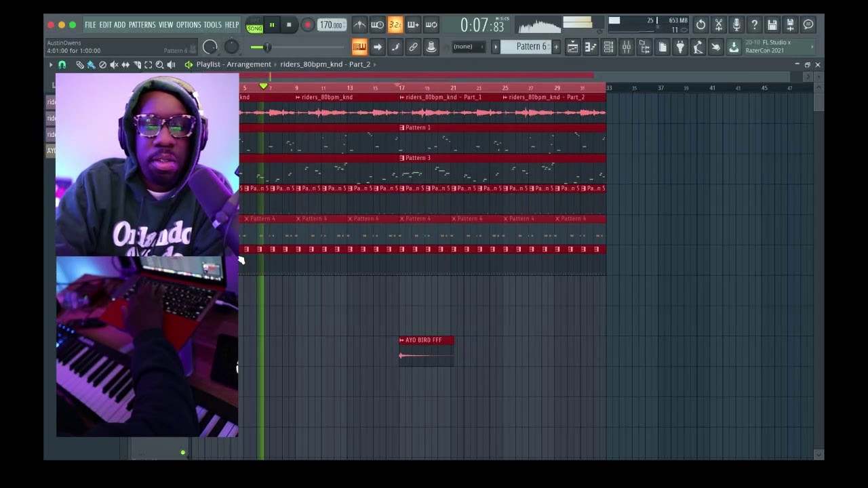Select the Paint tool in the playlist toolbar
Viewport: 868px width, 488px height.
pyautogui.click(x=91, y=64)
